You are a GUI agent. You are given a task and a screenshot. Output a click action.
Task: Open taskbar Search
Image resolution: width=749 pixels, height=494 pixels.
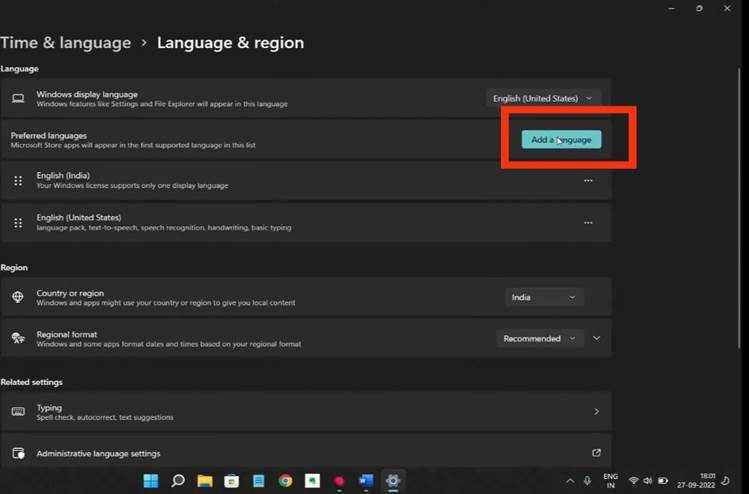coord(178,481)
